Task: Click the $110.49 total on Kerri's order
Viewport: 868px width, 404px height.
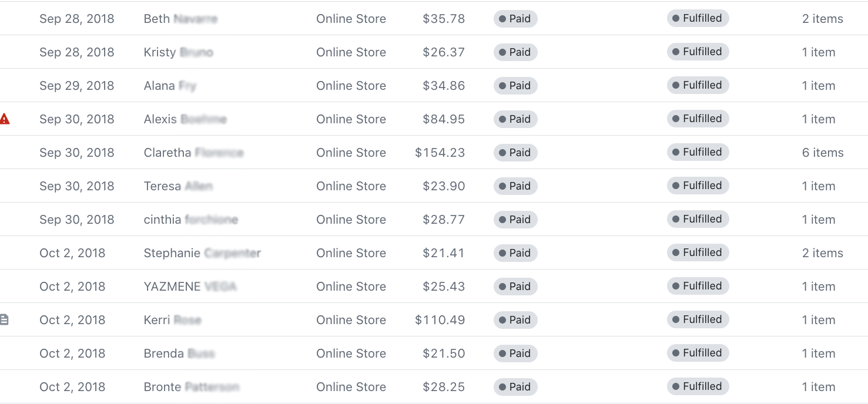Action: (x=440, y=320)
